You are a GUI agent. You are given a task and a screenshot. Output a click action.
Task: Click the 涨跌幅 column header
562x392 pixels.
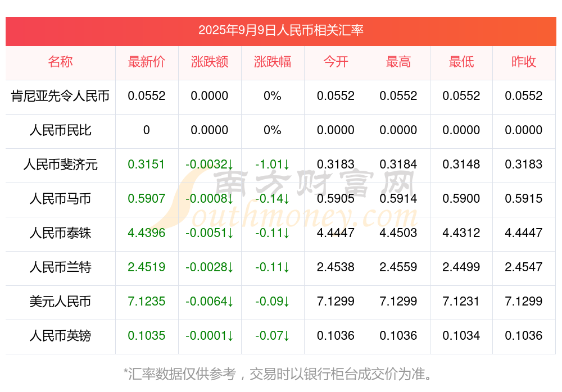coord(273,62)
